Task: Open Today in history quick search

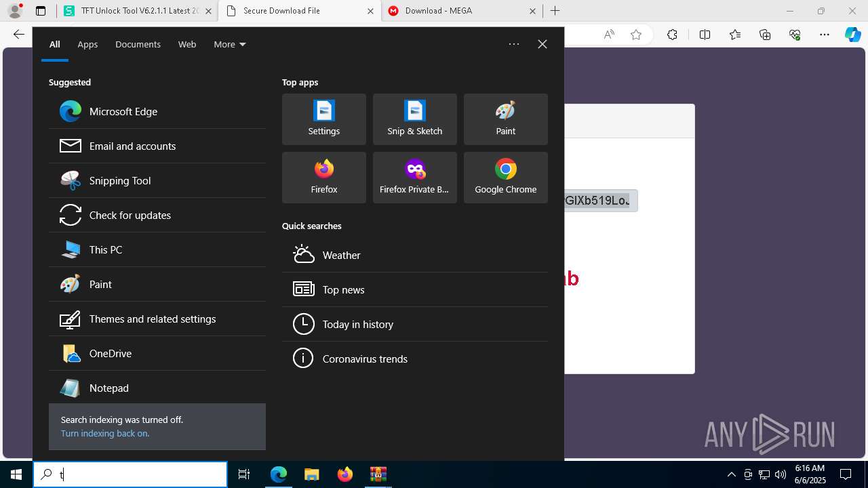Action: pyautogui.click(x=415, y=324)
